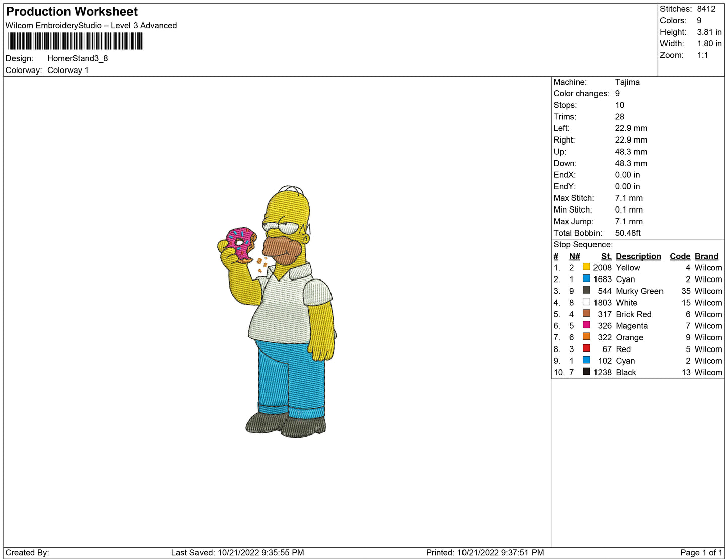Click the stitch count "8412"

click(706, 9)
